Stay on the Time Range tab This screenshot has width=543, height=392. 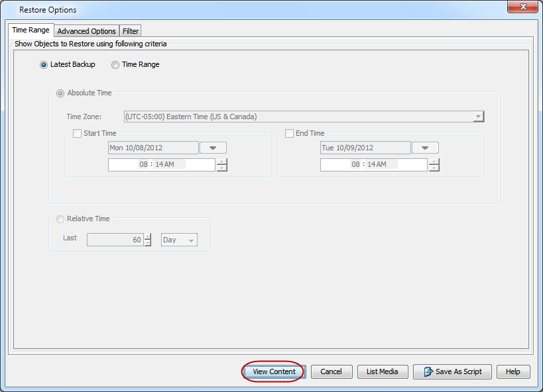pyautogui.click(x=30, y=30)
